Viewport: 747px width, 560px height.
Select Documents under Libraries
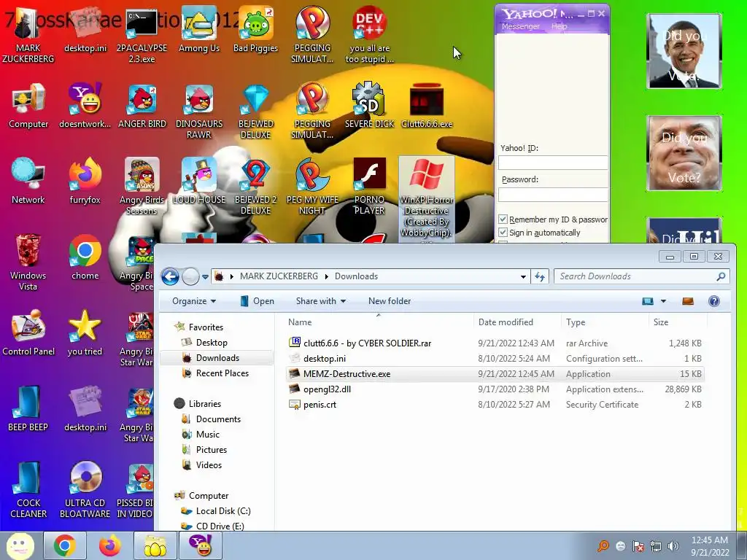(218, 419)
